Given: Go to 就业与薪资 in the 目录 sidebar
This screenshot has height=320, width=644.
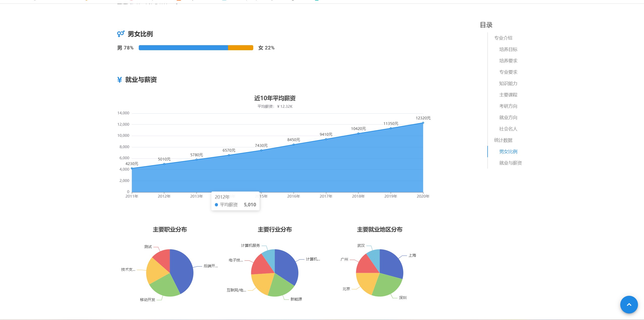Looking at the screenshot, I should point(510,163).
